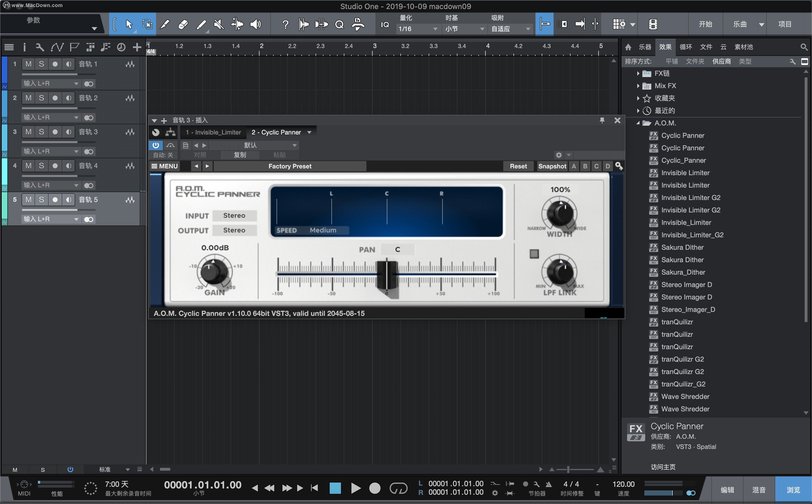Toggle monitor on 音轨 4
This screenshot has width=812, height=504.
68,166
